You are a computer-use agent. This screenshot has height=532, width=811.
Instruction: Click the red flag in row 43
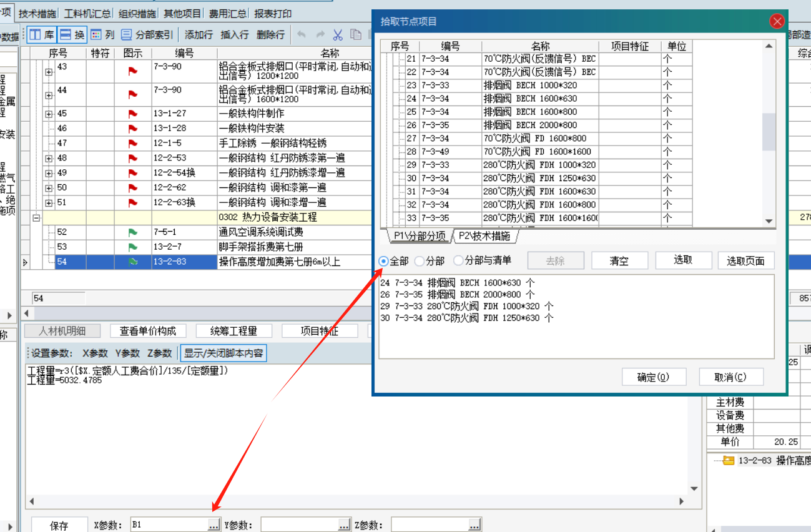(132, 71)
